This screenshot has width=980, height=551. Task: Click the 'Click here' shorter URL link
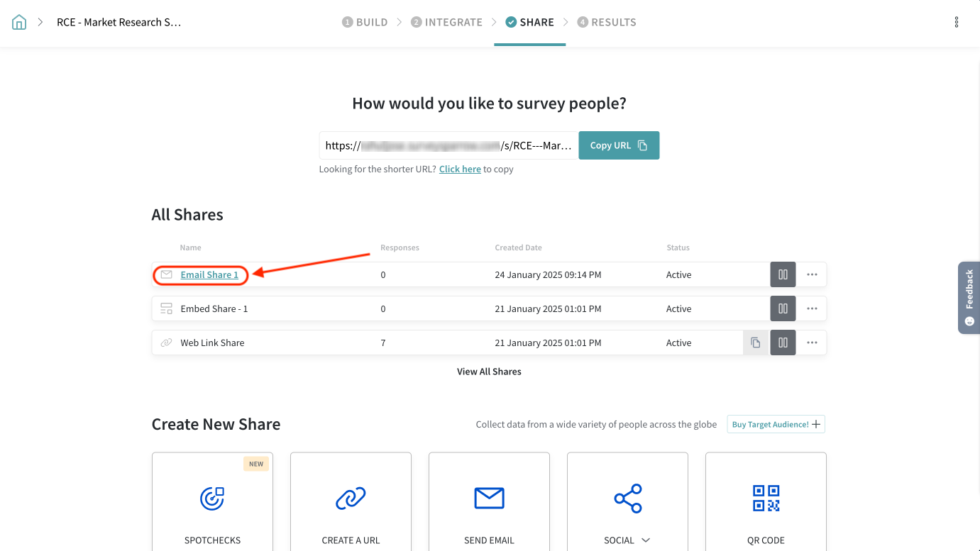[460, 169]
